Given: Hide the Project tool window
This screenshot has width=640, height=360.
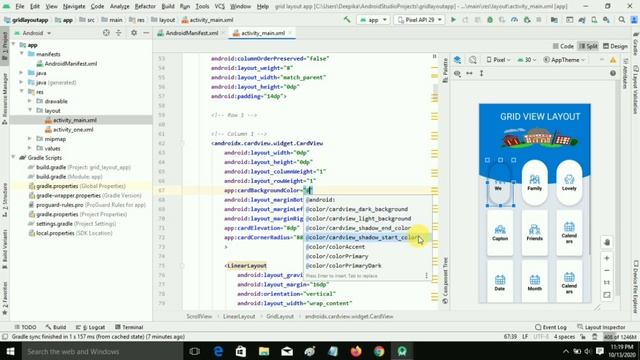Looking at the screenshot, I should pyautogui.click(x=146, y=33).
